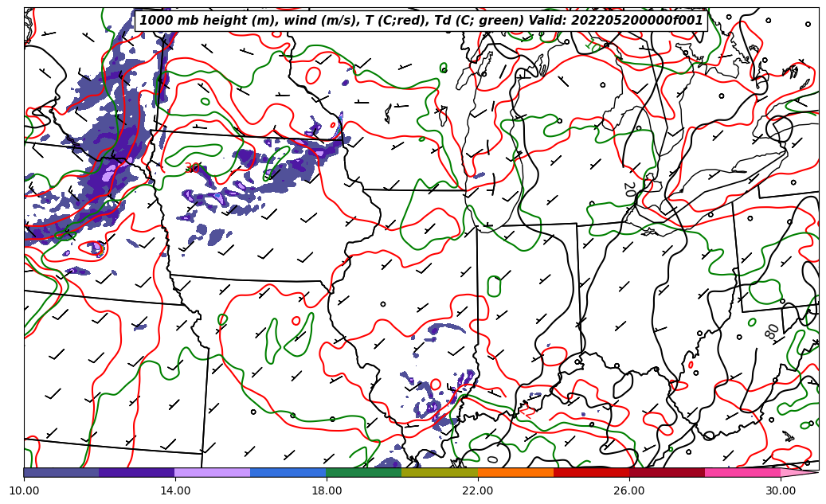Click the red 24–26 colorbar segment
Screen dimensions: 826x504
[592, 472]
